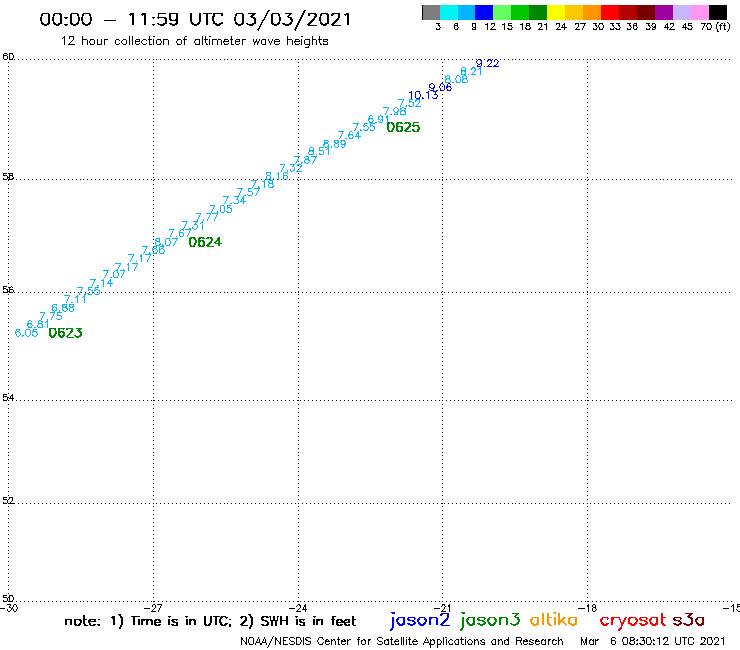Viewport: 740px width, 650px height.
Task: Click the cryosat legend label
Action: click(632, 621)
